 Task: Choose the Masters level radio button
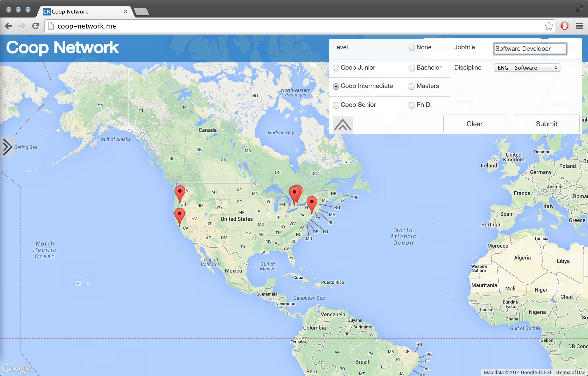coord(412,86)
